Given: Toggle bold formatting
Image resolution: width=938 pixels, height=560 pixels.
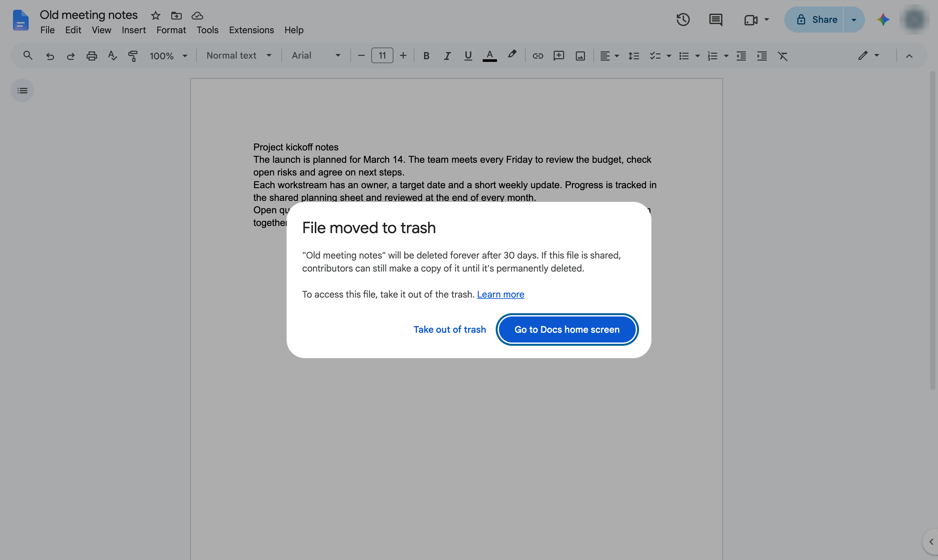Looking at the screenshot, I should 426,56.
